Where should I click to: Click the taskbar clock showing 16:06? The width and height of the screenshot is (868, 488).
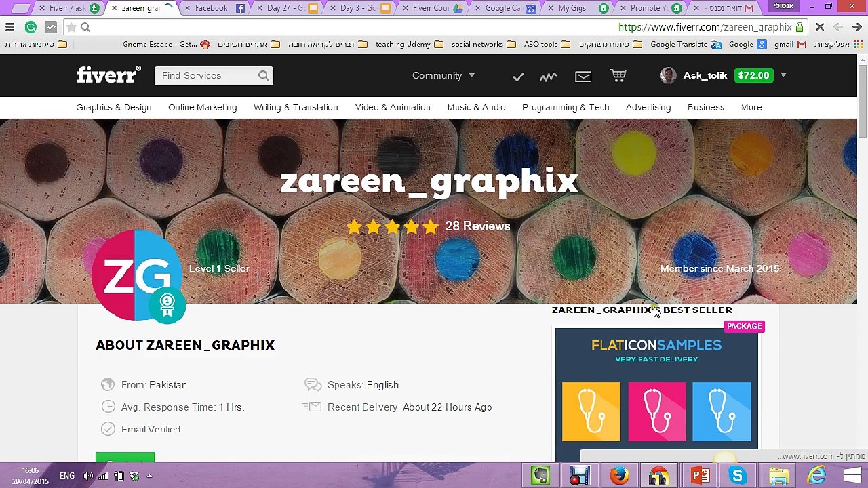(30, 476)
